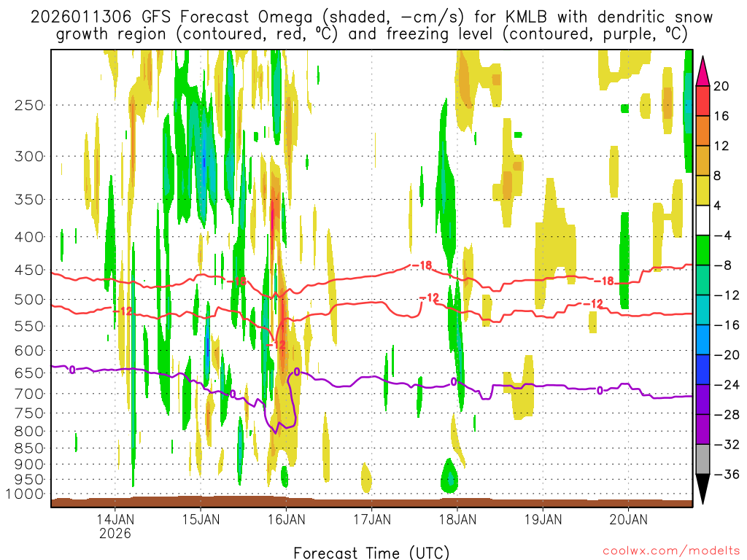Click the color bar value label 20
Screen dimensions: 747x560
click(x=721, y=86)
